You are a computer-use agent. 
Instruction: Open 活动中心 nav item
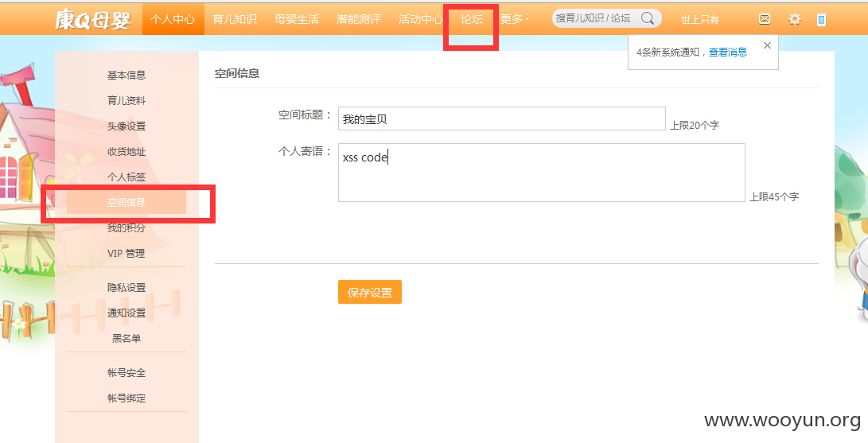tap(421, 19)
